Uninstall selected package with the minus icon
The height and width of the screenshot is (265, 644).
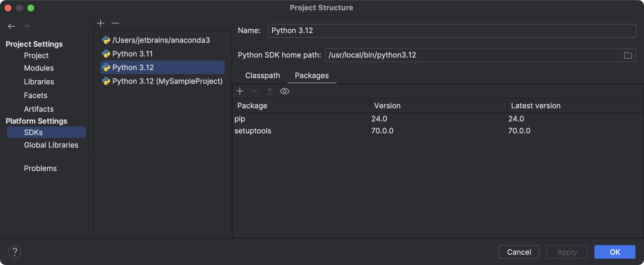pos(255,91)
